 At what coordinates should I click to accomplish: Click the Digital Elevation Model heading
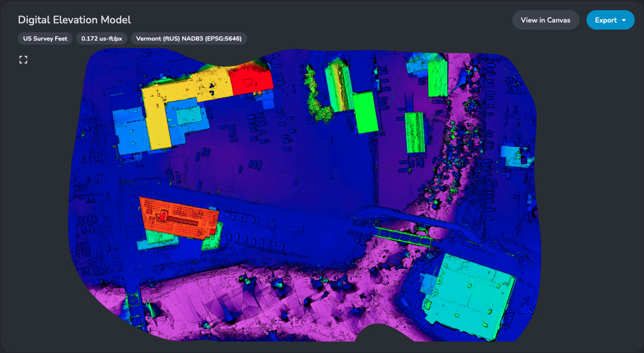pyautogui.click(x=74, y=20)
